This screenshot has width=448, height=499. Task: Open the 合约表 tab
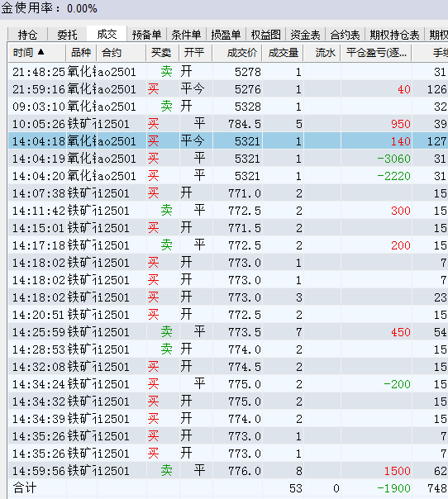click(345, 35)
